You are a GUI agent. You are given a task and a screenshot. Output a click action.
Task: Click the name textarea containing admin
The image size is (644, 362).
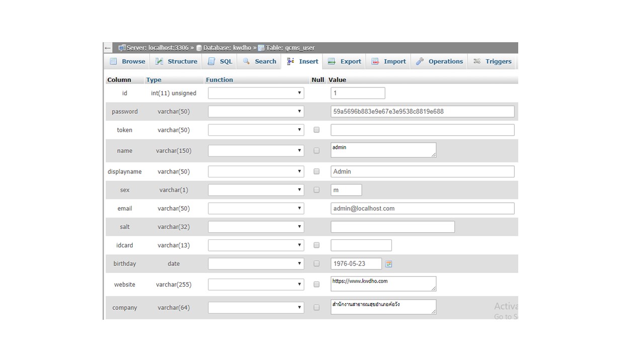pos(383,150)
